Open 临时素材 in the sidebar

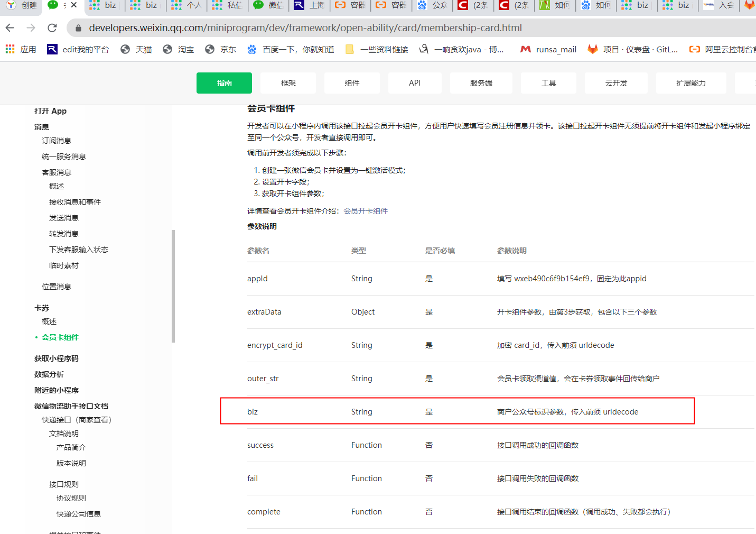click(x=64, y=265)
